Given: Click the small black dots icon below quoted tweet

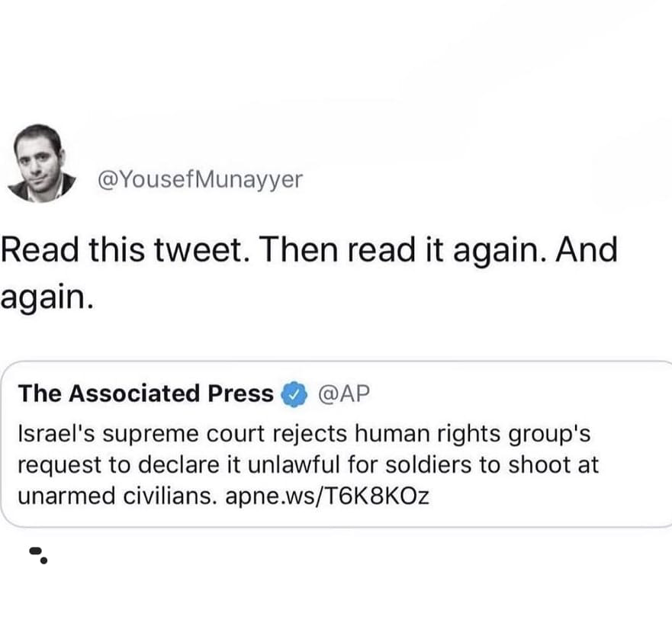Looking at the screenshot, I should pos(38,554).
